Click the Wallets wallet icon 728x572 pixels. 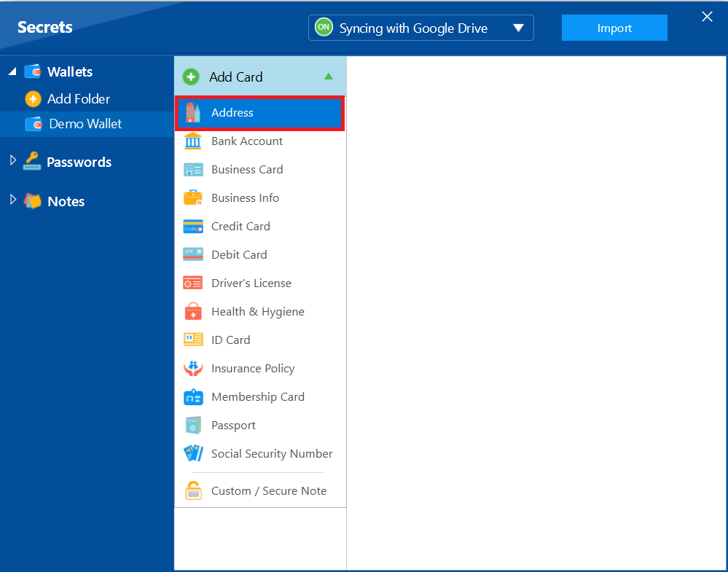click(33, 71)
